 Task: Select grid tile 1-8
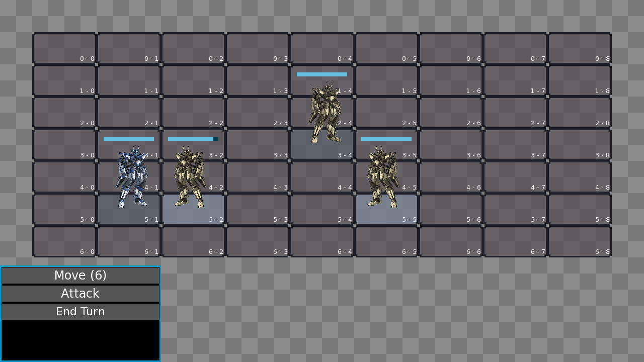tap(580, 80)
